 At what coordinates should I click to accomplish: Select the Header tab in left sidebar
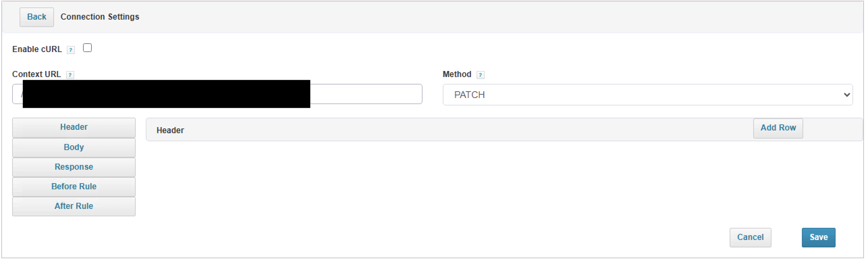[x=74, y=127]
